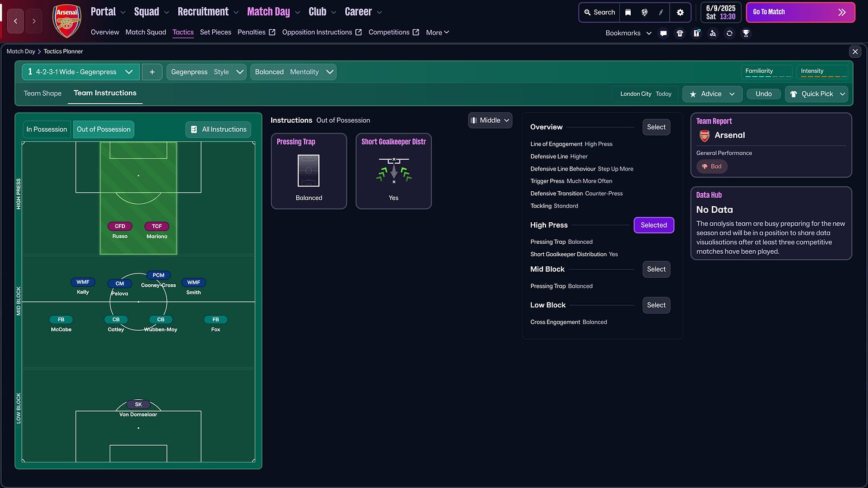Click Select next to Mid Block
Viewport: 868px width, 488px height.
point(656,269)
